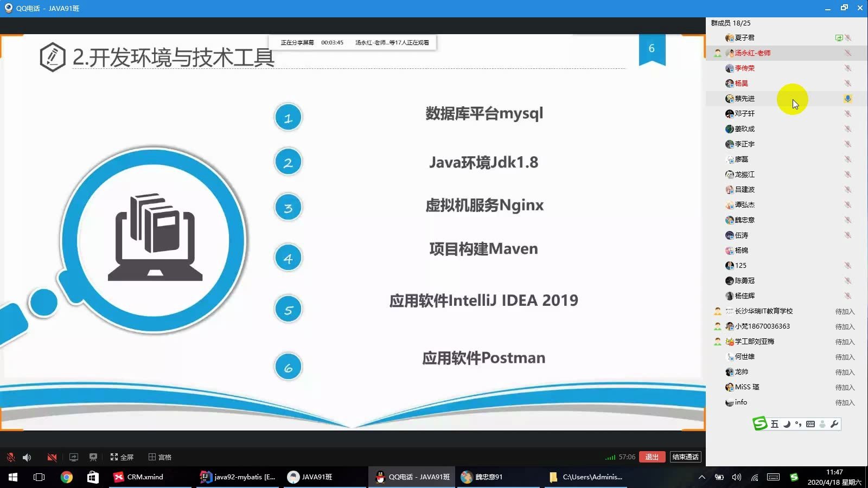The height and width of the screenshot is (488, 868).
Task: Switch to fullscreen 全屏 view
Action: coord(122,457)
